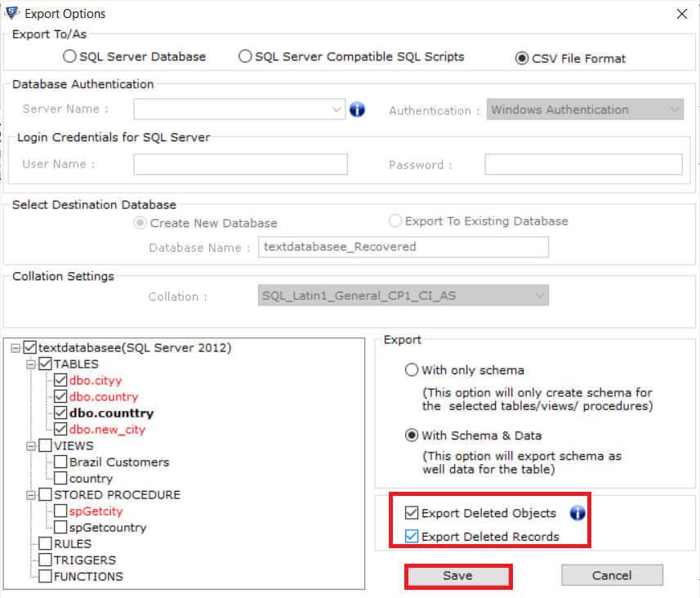Check the spGetcountry procedure checkbox
This screenshot has width=700, height=598.
point(60,527)
